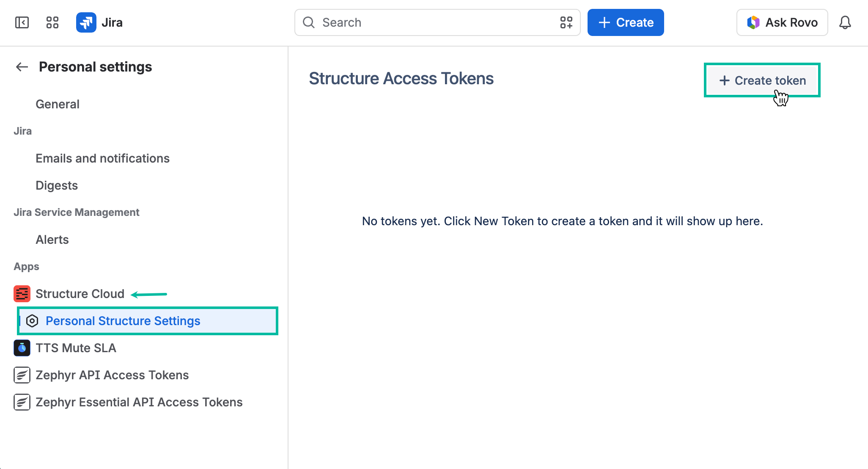Go back using the Personal settings arrow

(22, 67)
